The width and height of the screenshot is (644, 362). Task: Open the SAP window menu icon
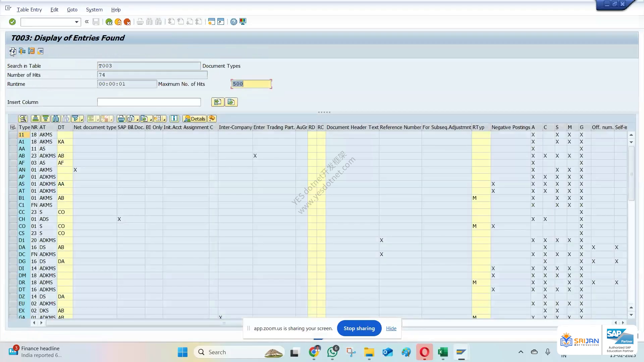[8, 8]
